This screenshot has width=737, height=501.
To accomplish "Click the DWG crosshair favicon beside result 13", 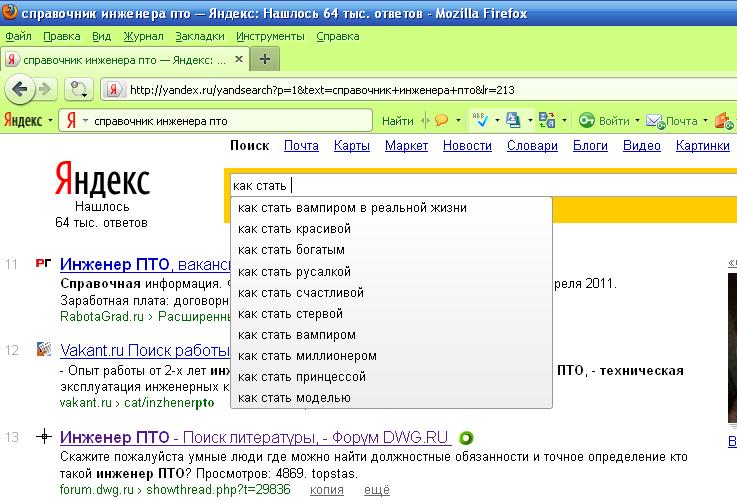I will [x=44, y=437].
